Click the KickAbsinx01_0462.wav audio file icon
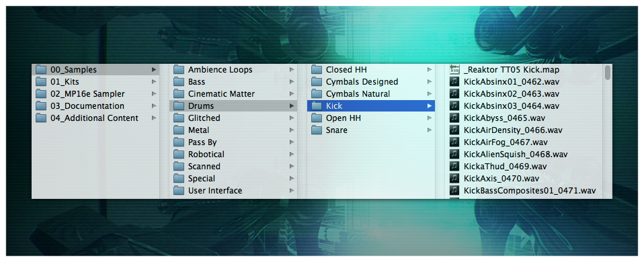The height and width of the screenshot is (262, 644). [454, 82]
